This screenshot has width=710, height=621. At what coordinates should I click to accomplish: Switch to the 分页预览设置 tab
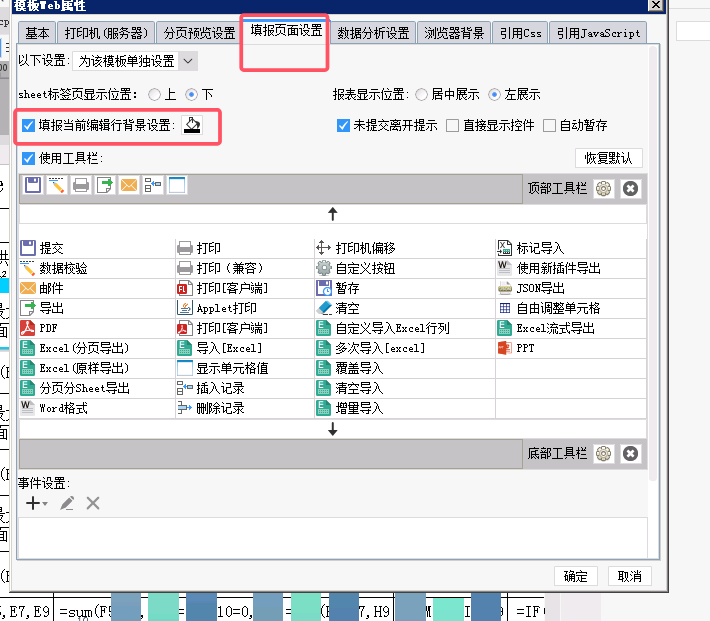199,33
